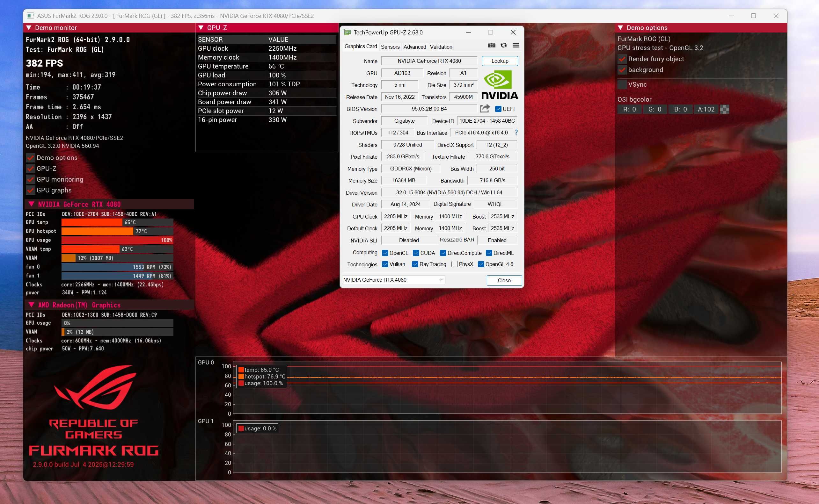Click the FurMark2 window title icon
The image size is (819, 504).
pyautogui.click(x=30, y=16)
